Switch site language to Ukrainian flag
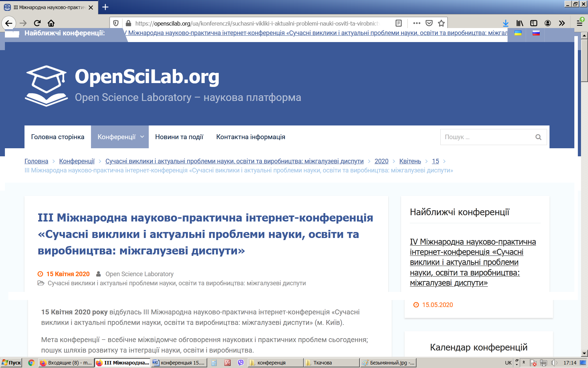This screenshot has width=588, height=368. click(x=518, y=33)
